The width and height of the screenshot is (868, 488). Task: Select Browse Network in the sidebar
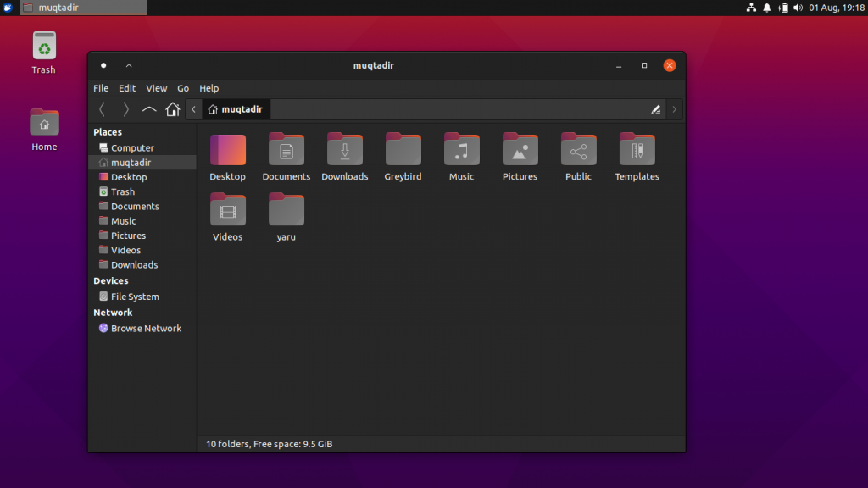[x=145, y=329]
